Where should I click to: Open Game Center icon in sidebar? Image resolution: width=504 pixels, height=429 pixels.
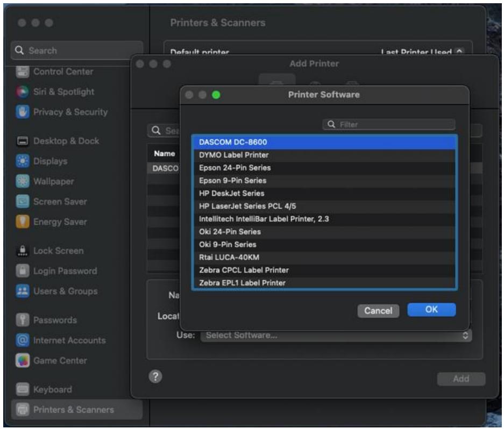(23, 361)
